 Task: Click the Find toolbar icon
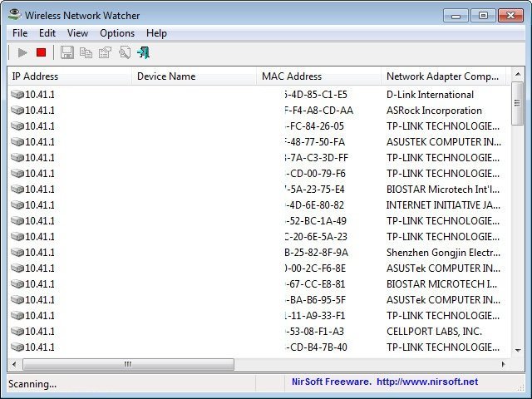pos(124,53)
